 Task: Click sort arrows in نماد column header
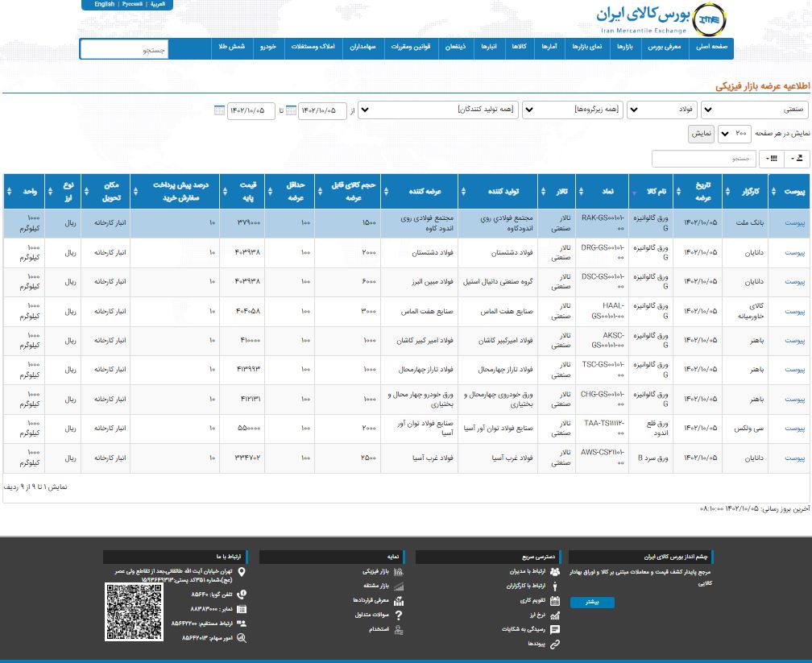coord(581,192)
